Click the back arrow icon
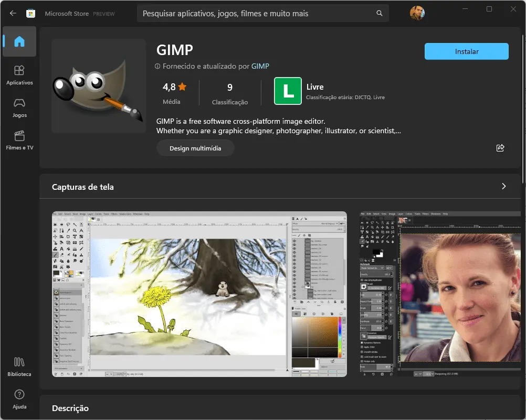 point(13,13)
